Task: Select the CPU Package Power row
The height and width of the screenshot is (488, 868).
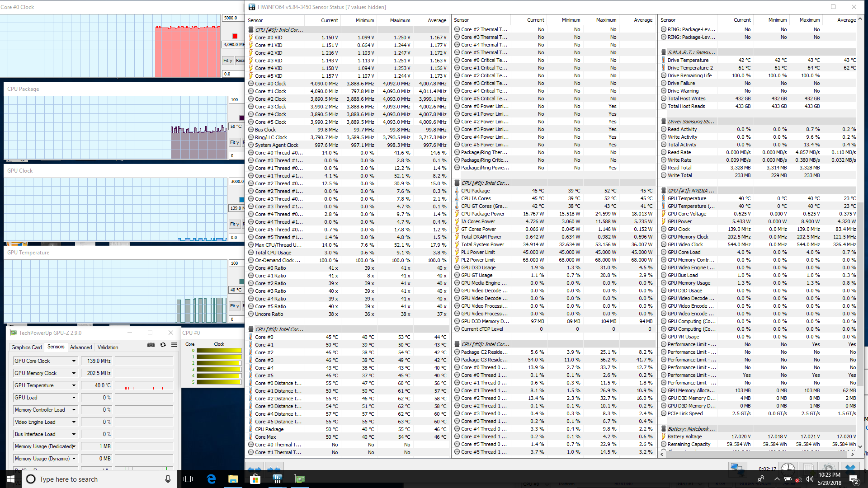Action: pos(554,214)
